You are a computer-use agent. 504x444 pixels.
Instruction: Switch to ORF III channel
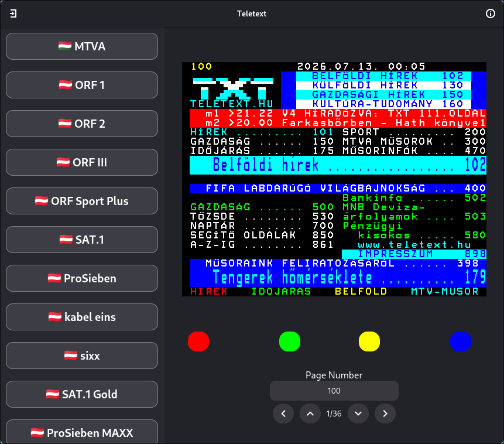point(82,162)
